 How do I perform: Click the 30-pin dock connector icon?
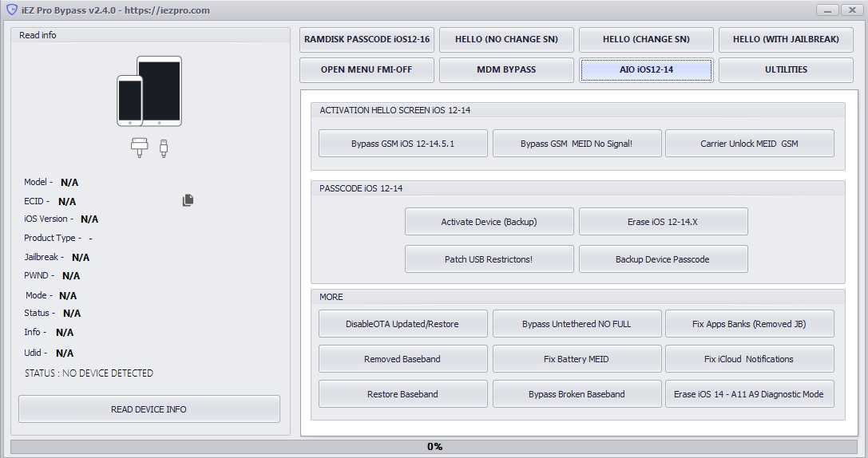(x=140, y=147)
